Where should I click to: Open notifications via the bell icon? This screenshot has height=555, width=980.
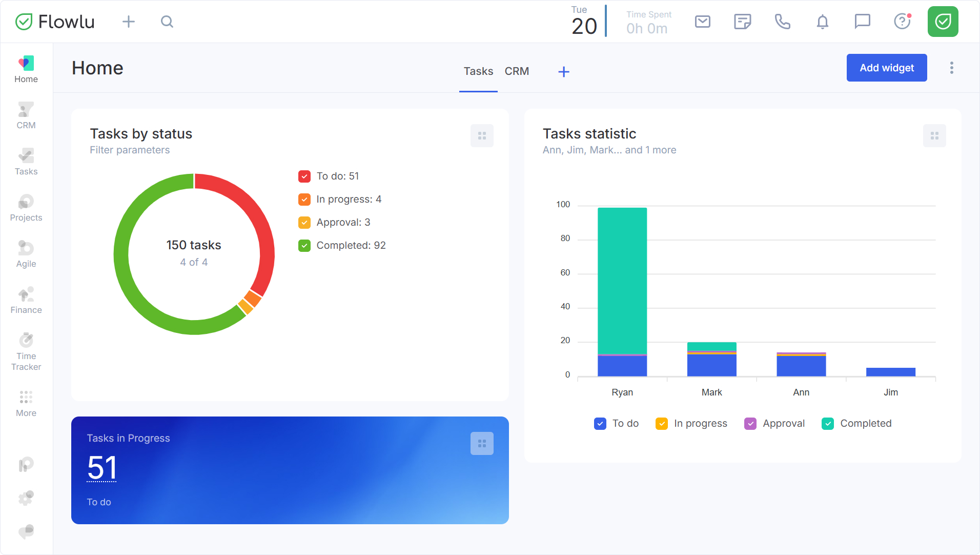(x=822, y=22)
